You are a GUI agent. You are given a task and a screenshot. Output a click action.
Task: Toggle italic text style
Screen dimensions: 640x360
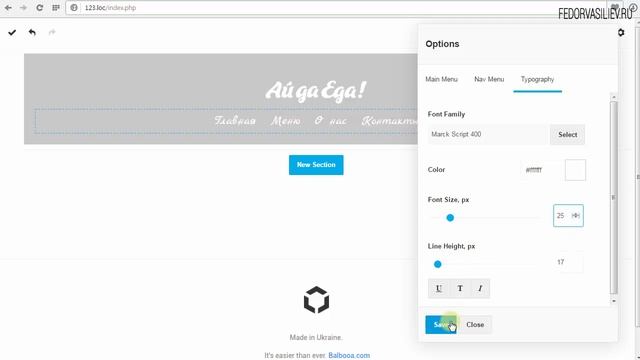click(x=480, y=289)
